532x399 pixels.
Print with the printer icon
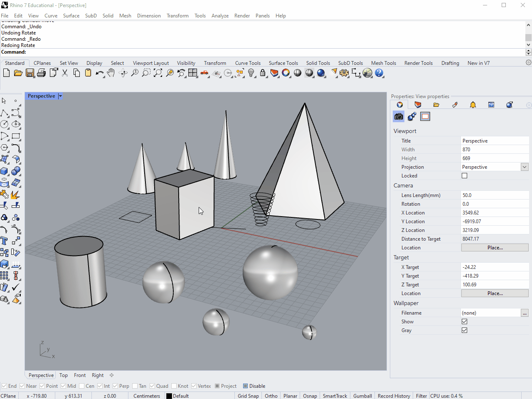pyautogui.click(x=42, y=73)
